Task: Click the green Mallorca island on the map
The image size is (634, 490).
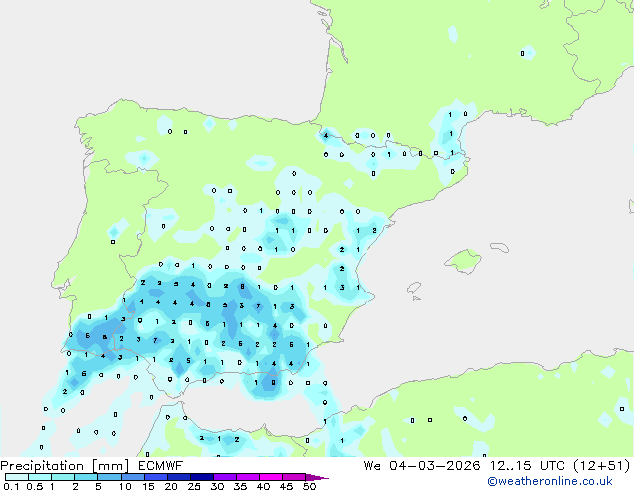Action: pyautogui.click(x=464, y=261)
